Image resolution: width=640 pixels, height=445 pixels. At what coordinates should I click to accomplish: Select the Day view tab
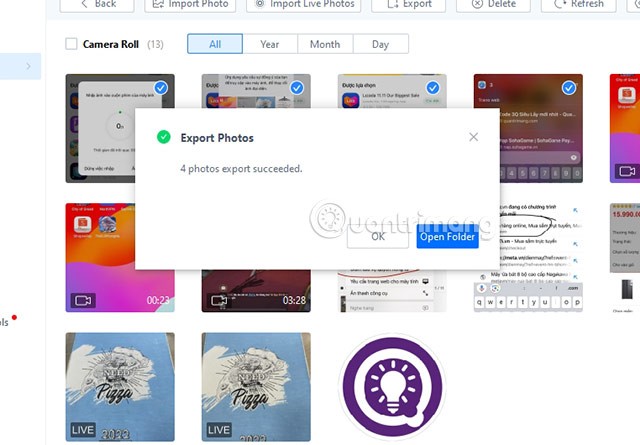click(380, 44)
